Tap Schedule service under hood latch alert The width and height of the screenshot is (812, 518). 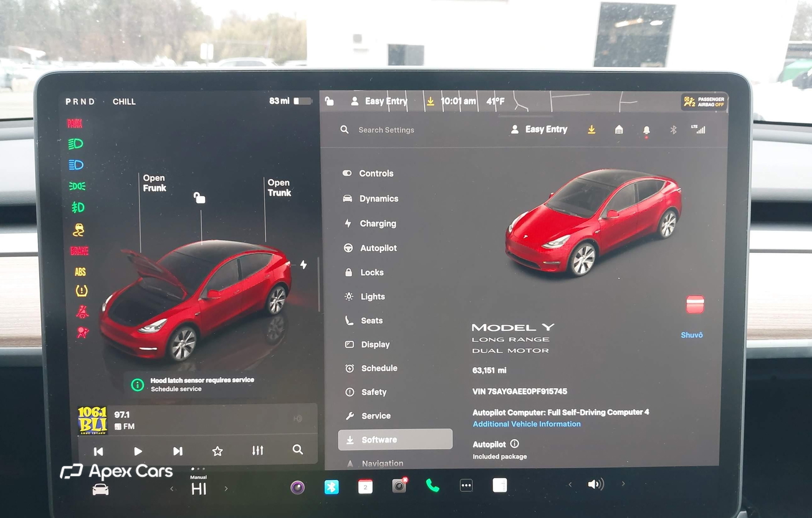[176, 389]
